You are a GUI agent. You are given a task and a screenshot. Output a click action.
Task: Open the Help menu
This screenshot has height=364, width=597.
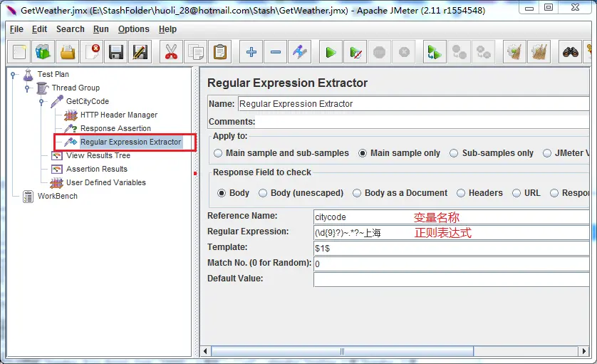[167, 29]
